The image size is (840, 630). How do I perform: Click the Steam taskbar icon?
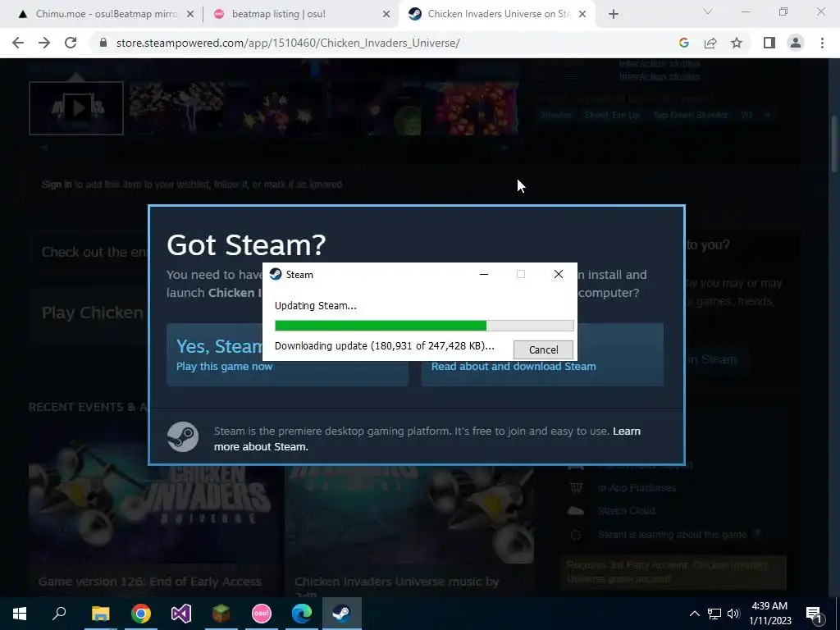click(342, 614)
